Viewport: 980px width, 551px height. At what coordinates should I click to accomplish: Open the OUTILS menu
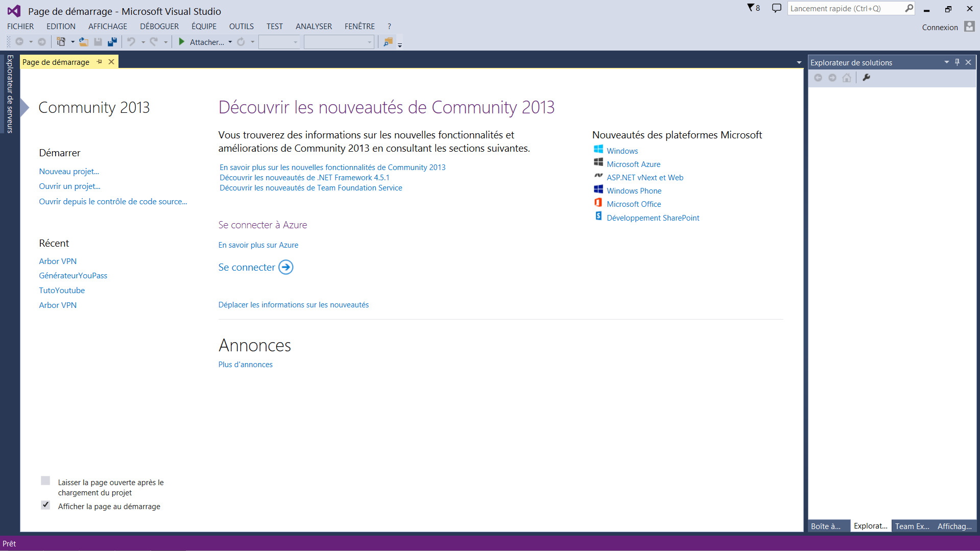point(242,27)
